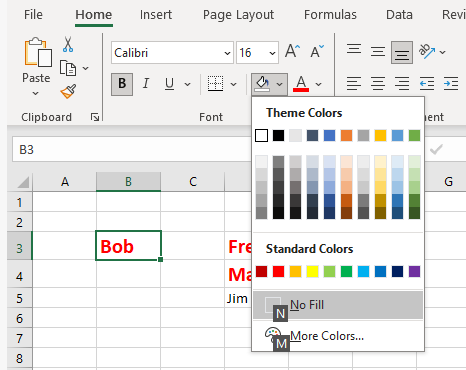Click the Cut scissors icon
The height and width of the screenshot is (370, 466).
pyautogui.click(x=68, y=44)
